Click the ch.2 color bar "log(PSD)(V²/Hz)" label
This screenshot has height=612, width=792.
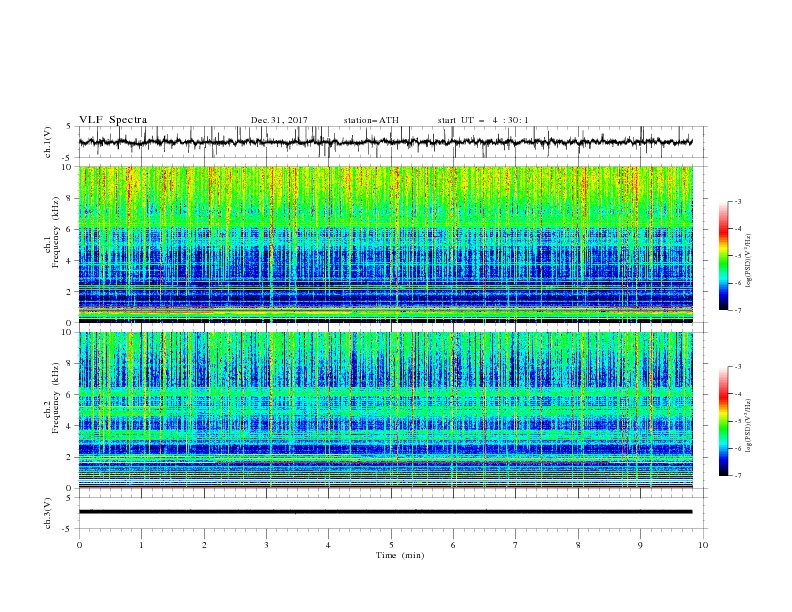click(x=749, y=425)
